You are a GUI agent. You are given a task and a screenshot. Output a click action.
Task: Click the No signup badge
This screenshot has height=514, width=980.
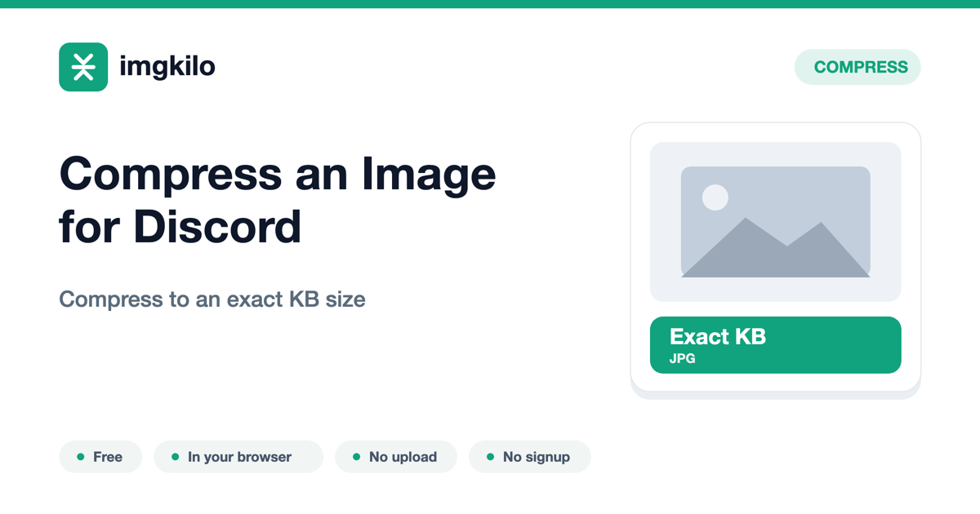[x=530, y=457]
